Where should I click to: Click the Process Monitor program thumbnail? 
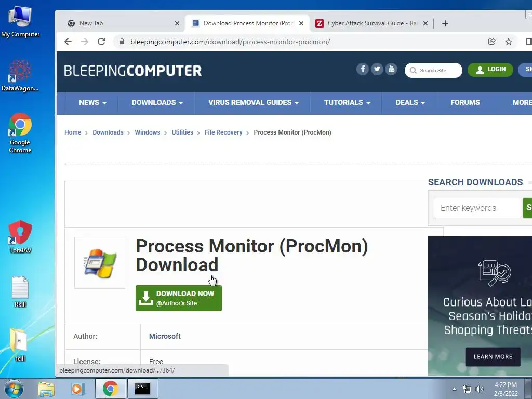coord(100,263)
